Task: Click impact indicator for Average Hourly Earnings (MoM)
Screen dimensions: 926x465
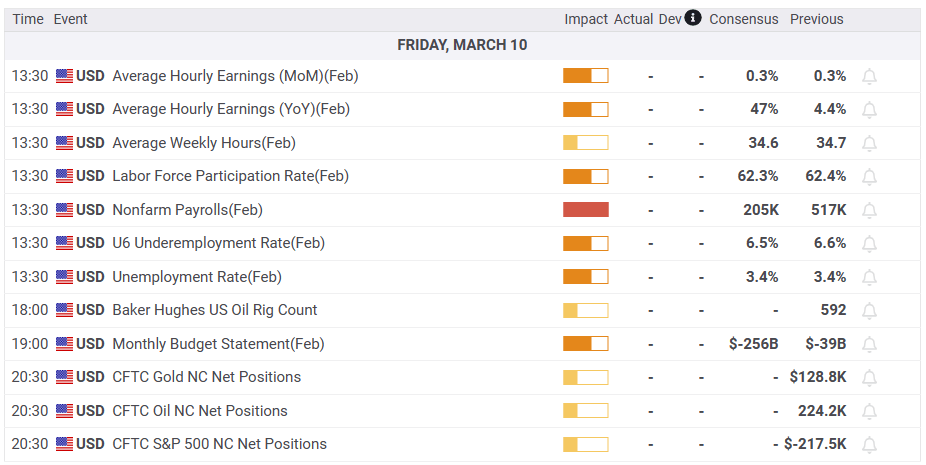Action: click(x=585, y=76)
